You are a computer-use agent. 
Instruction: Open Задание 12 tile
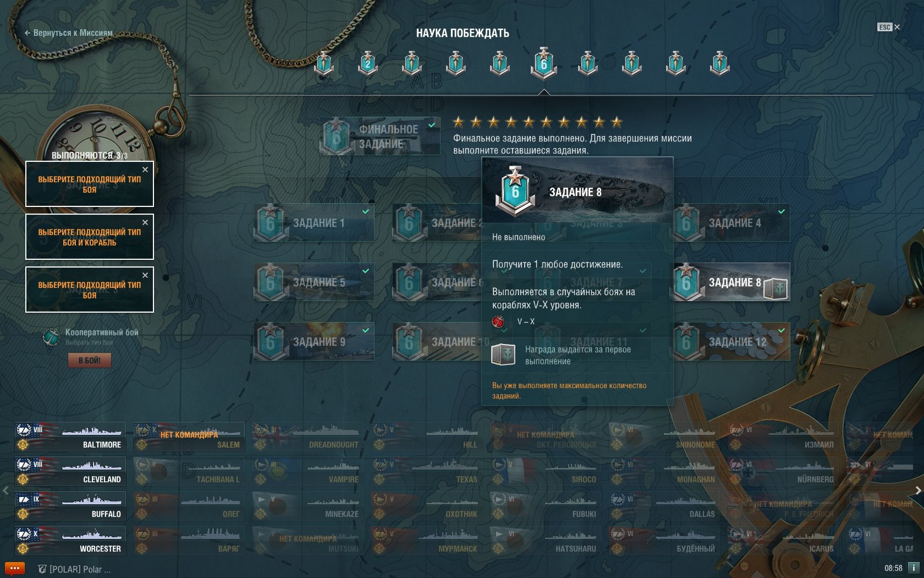(x=730, y=342)
